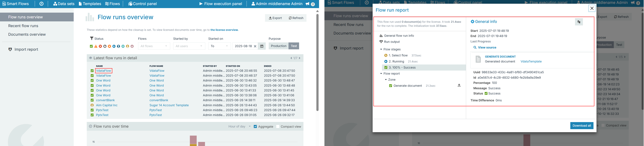
Task: Click the Download all button
Action: [582, 126]
